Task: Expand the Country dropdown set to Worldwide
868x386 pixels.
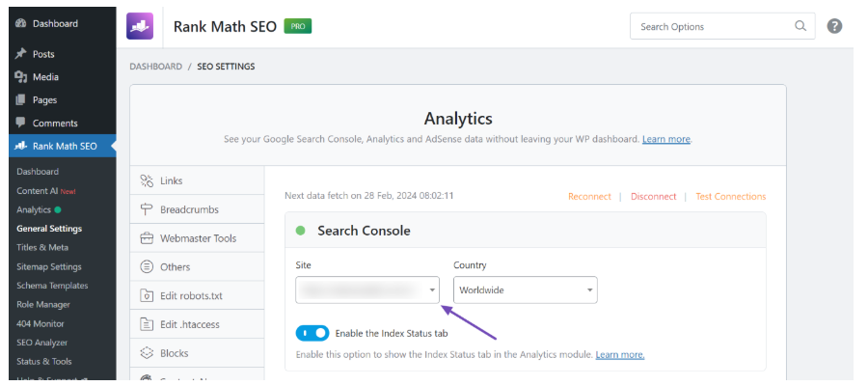Action: click(525, 289)
